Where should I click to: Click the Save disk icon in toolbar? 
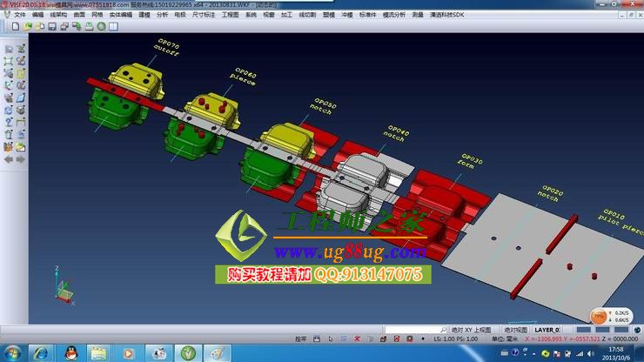pyautogui.click(x=52, y=26)
